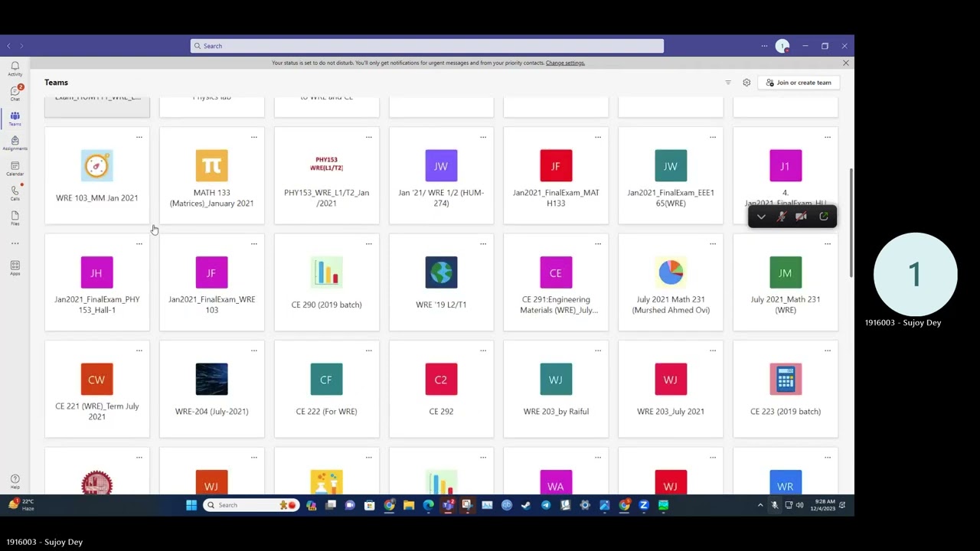Open the PHY153_WRE_L1/T2_Jan/2021 team
This screenshot has width=980, height=551.
327,177
